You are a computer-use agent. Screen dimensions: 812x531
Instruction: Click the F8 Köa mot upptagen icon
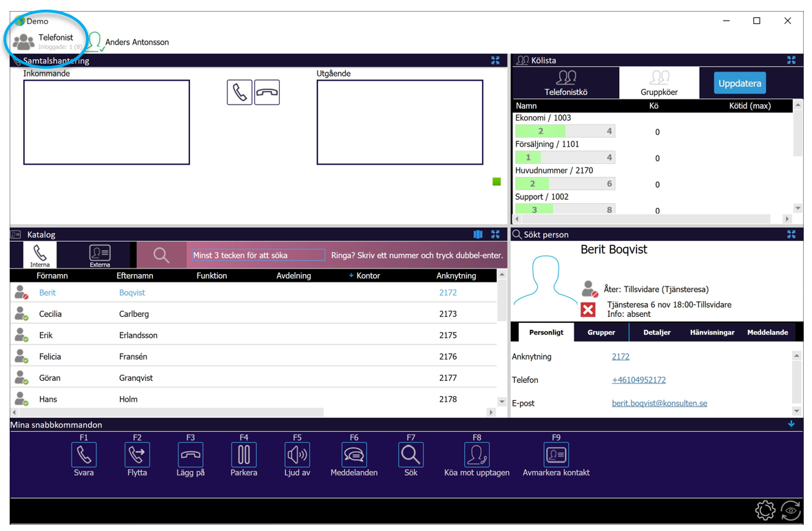(x=477, y=455)
